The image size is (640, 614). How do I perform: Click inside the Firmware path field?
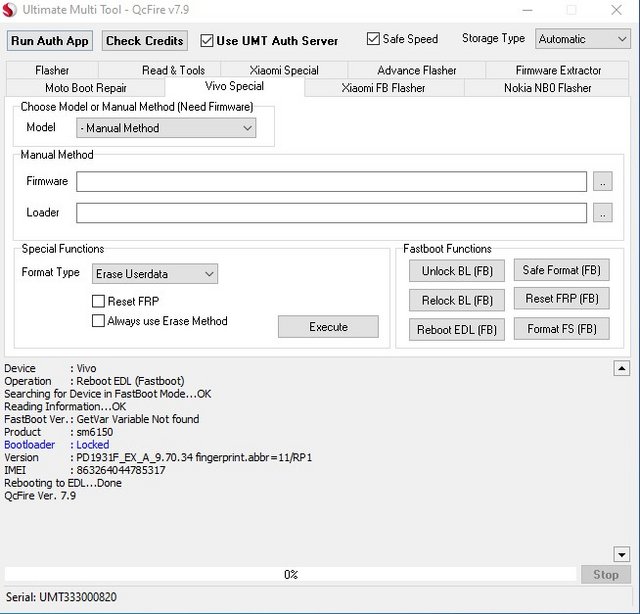(x=331, y=181)
